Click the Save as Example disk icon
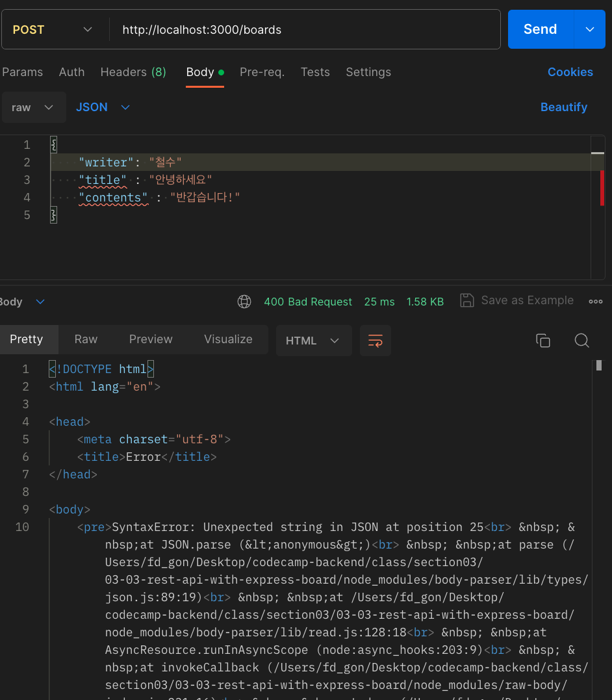This screenshot has height=700, width=612. tap(466, 300)
